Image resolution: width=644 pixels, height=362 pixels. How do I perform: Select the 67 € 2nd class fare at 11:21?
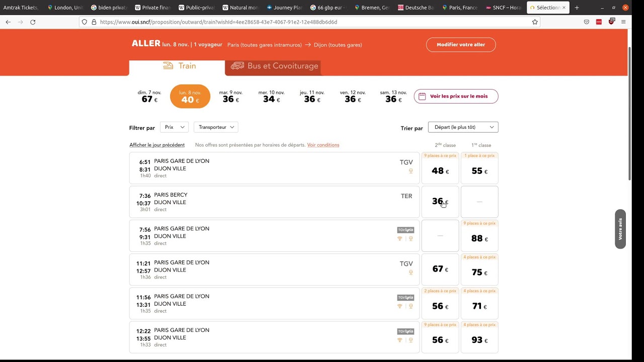pos(440,269)
